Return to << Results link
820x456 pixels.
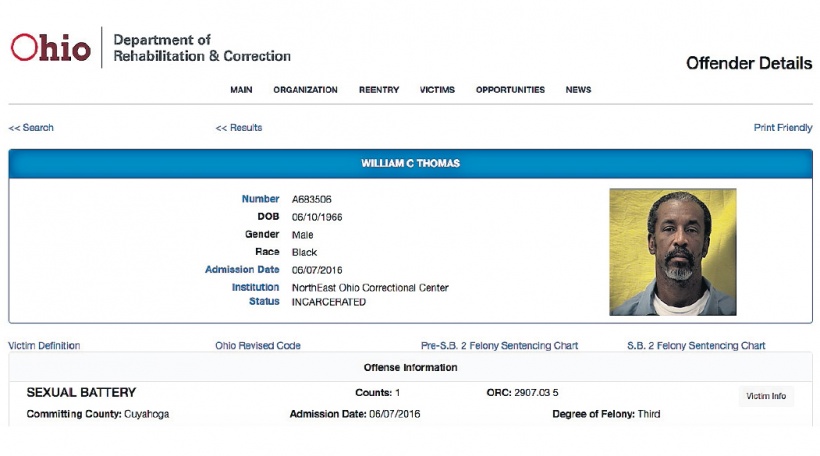[239, 128]
